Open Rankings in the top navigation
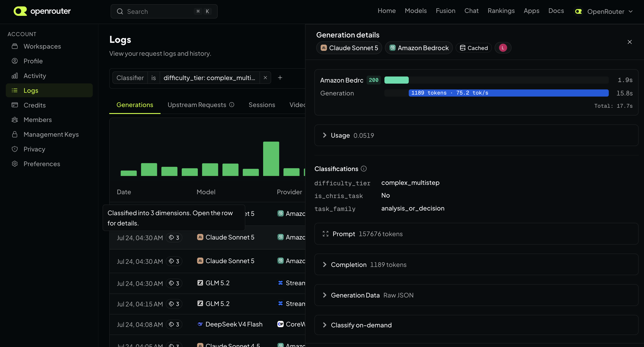The image size is (644, 347). pyautogui.click(x=501, y=11)
